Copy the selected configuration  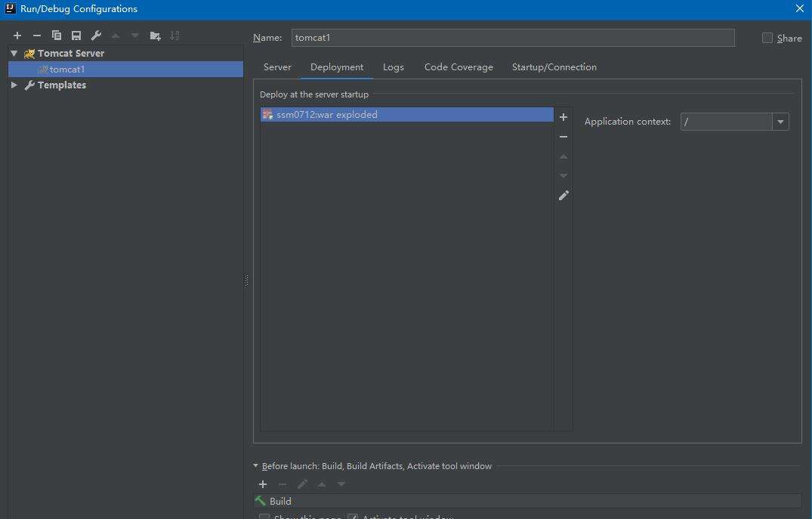point(57,36)
